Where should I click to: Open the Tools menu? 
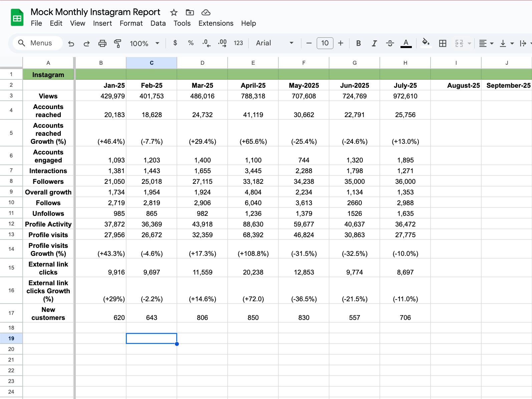(182, 23)
